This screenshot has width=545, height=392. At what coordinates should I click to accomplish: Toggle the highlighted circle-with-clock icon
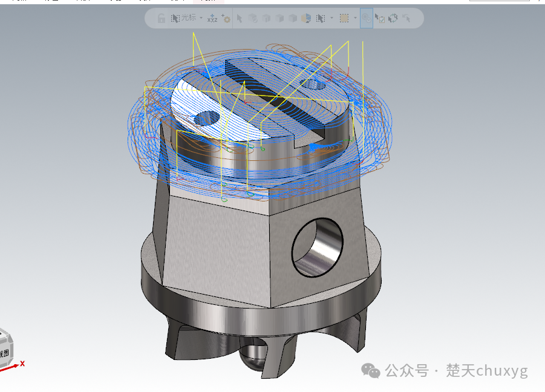[367, 18]
